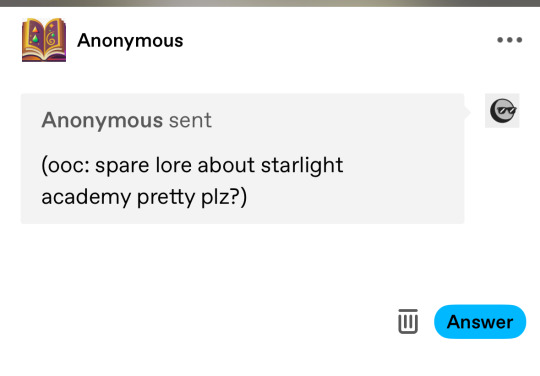Click the ask message text bubble
This screenshot has width=540, height=376.
pos(242,159)
